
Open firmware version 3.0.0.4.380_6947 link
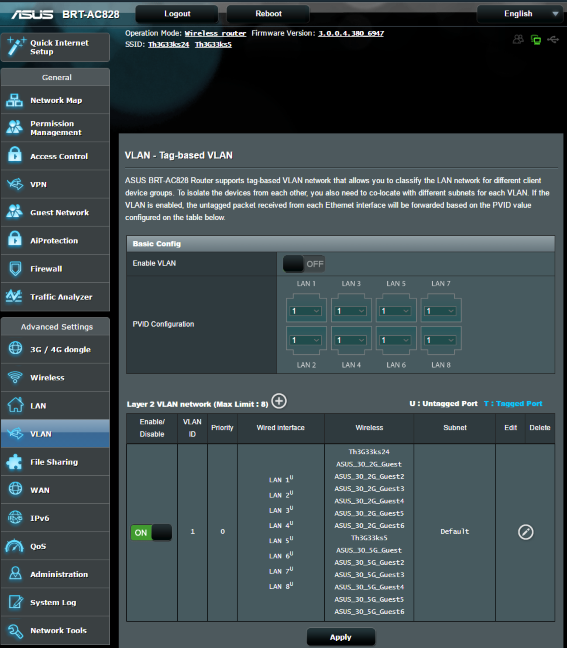click(x=351, y=33)
